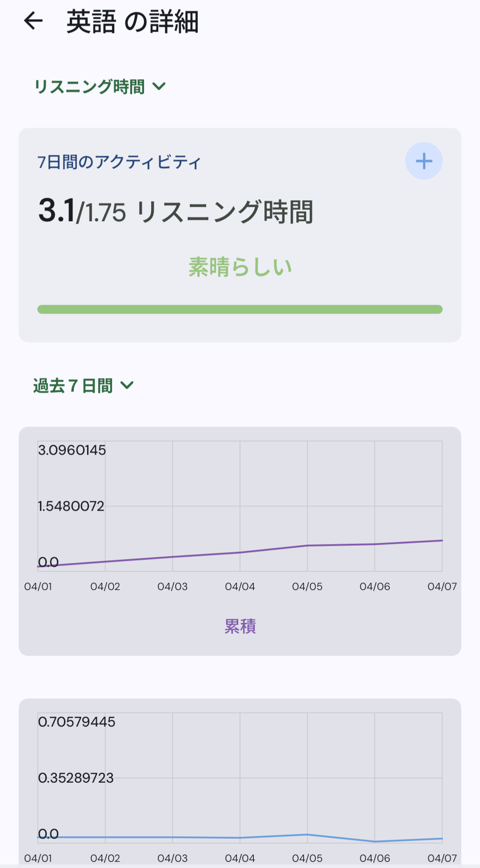Click the 7日間のアクティビティ card heading
480x868 pixels.
coord(119,162)
